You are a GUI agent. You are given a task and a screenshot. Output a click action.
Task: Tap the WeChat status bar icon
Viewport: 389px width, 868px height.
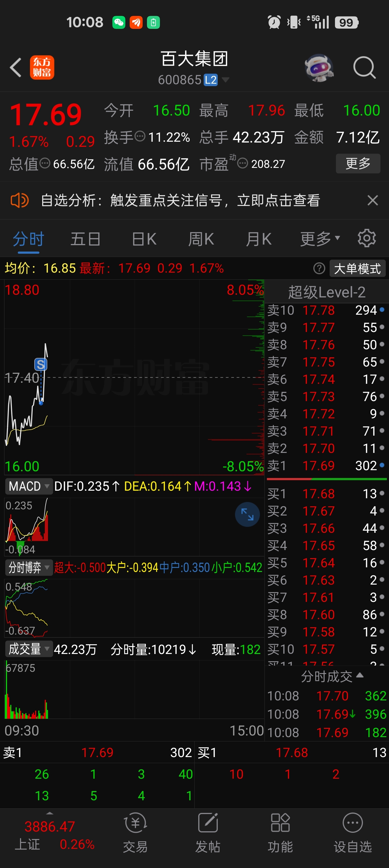point(119,23)
